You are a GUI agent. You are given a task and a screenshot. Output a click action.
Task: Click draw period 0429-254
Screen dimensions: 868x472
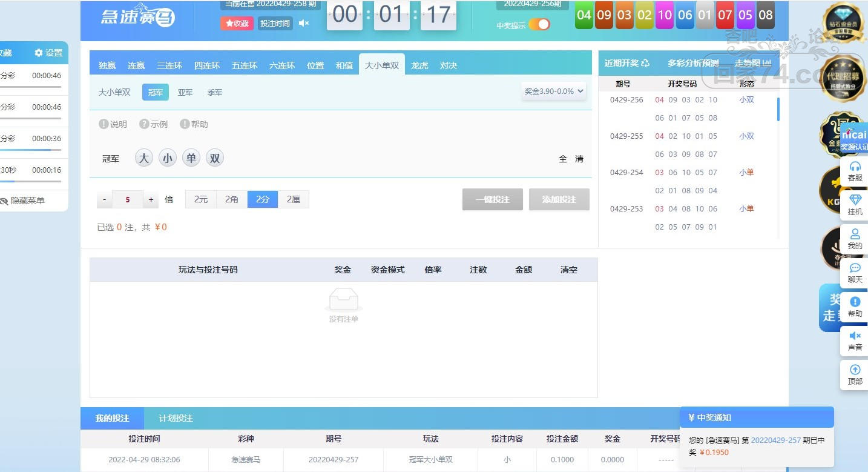[x=626, y=173]
